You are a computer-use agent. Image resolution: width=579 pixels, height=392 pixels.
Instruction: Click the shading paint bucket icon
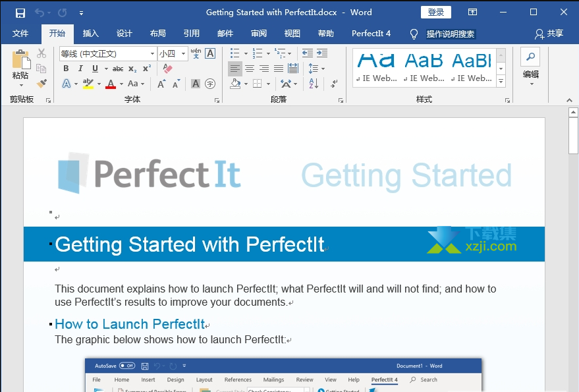pyautogui.click(x=235, y=84)
